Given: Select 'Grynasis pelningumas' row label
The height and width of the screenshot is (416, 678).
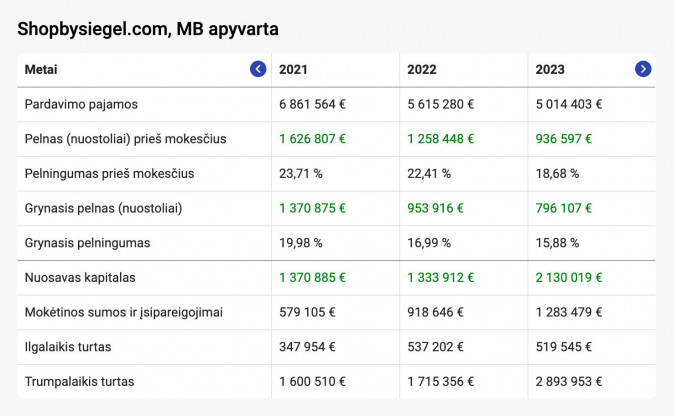Looking at the screenshot, I should coord(87,243).
